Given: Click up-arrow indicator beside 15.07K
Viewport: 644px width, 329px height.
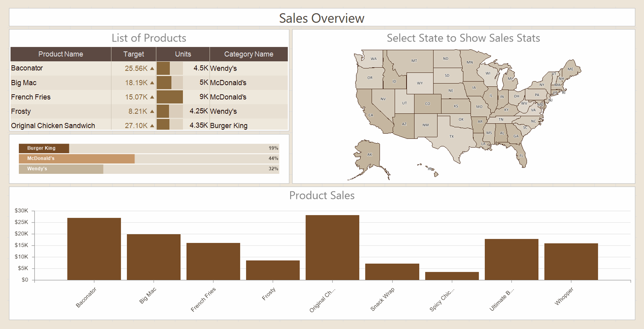Looking at the screenshot, I should [x=152, y=97].
